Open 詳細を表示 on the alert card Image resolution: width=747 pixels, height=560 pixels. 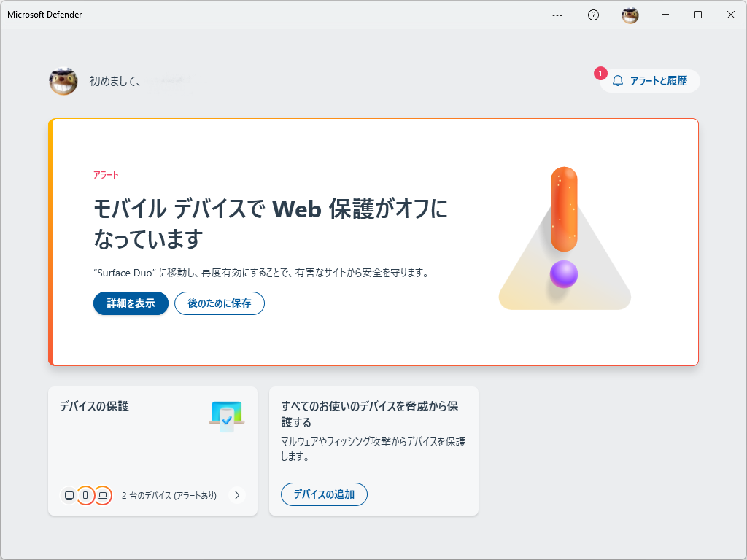click(x=131, y=303)
